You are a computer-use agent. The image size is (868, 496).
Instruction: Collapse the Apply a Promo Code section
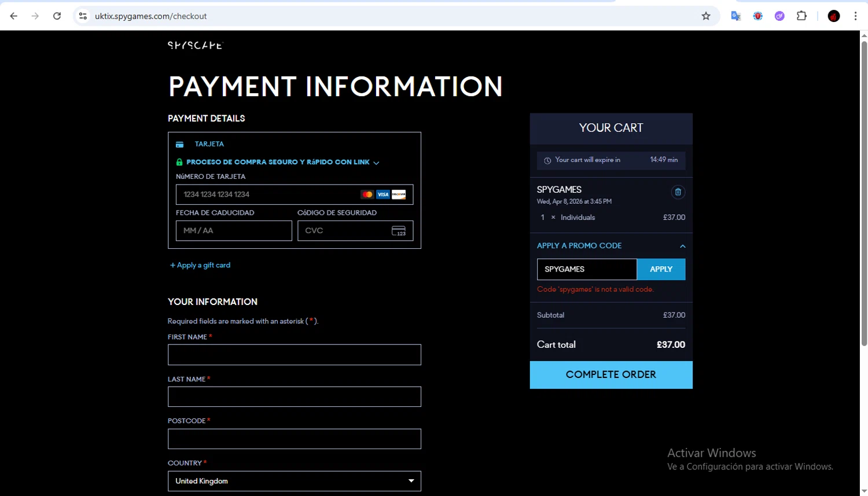[x=683, y=246]
